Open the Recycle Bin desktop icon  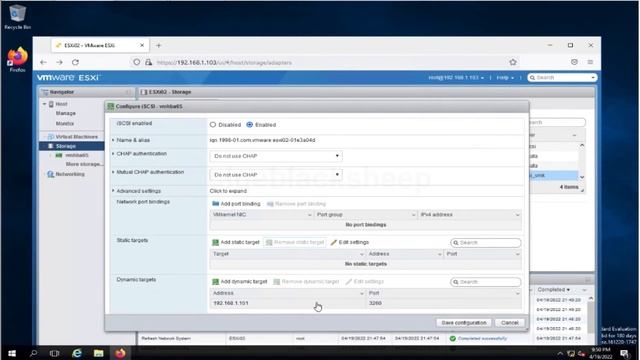click(17, 17)
